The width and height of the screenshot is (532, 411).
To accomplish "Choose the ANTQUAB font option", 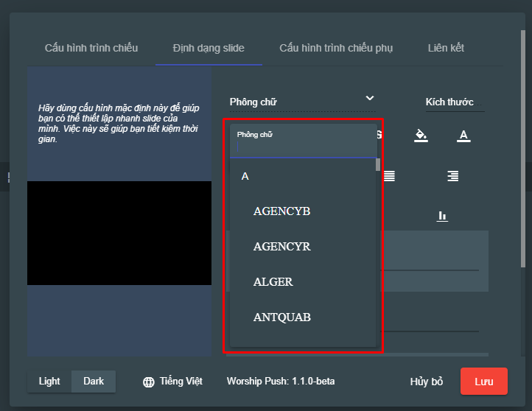I will tap(304, 317).
